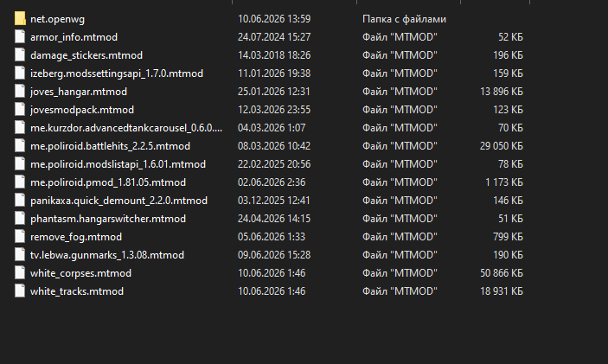Select the white_tracks.mtmod file icon
608x364 pixels.
(x=20, y=291)
